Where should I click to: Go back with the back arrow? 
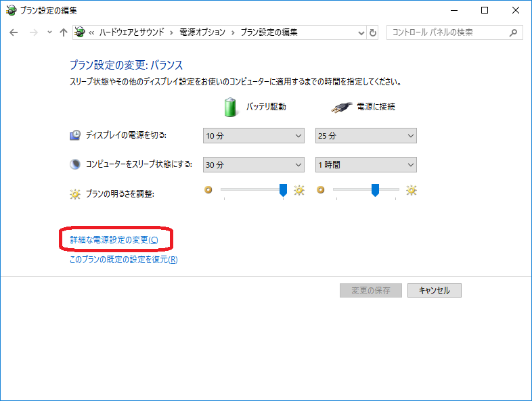(x=14, y=32)
